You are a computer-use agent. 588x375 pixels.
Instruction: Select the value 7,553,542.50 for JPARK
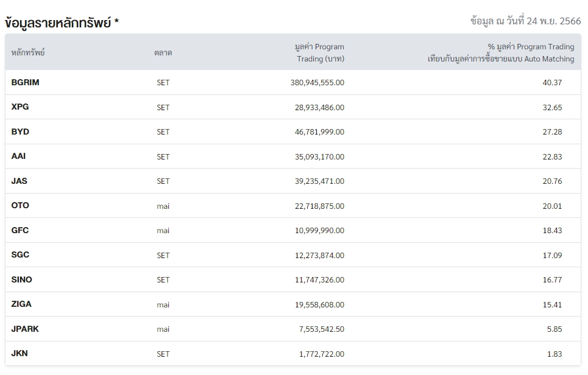(x=322, y=329)
